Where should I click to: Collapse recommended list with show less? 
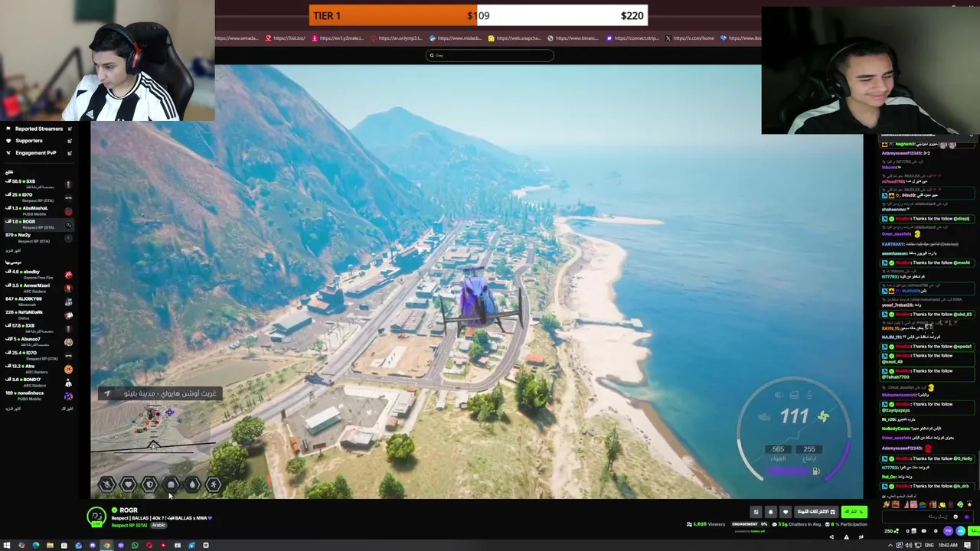(67, 407)
